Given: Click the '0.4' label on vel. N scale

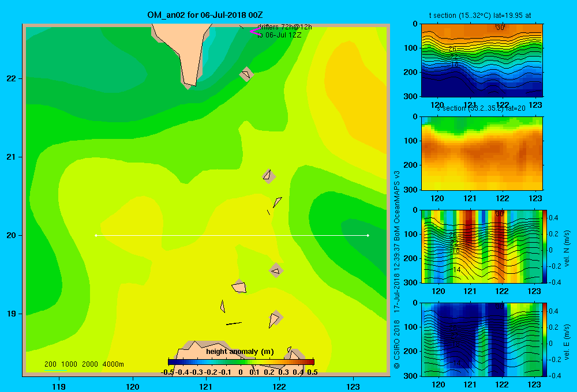Looking at the screenshot, I should pyautogui.click(x=553, y=218).
